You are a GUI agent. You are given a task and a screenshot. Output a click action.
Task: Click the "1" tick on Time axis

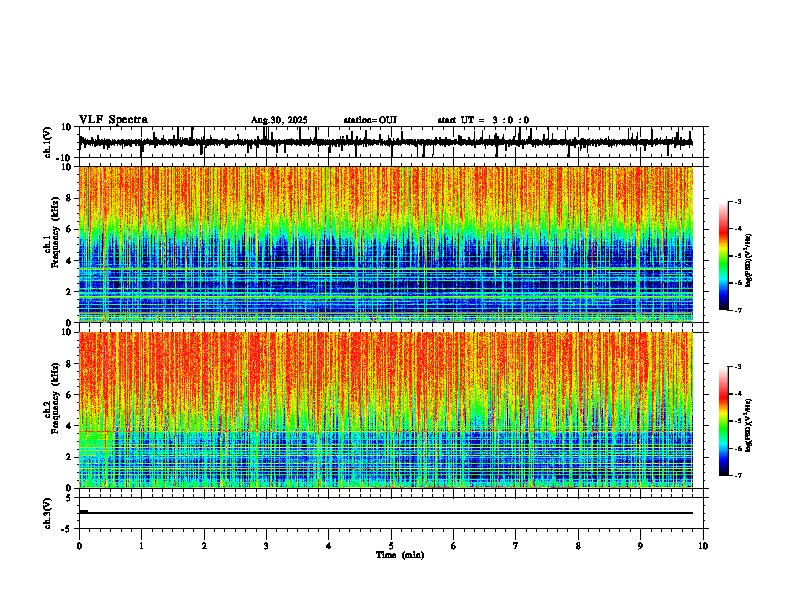[141, 546]
